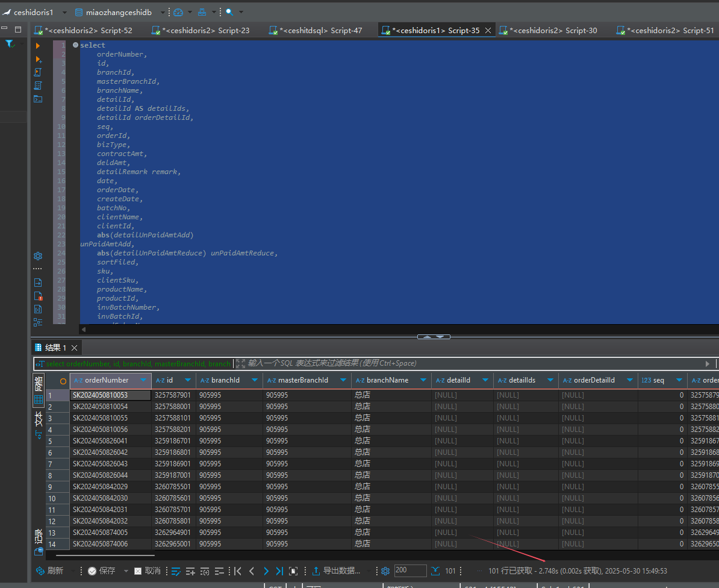Open the orderNumber column filter arrow
Screen dimensions: 719x588
click(143, 380)
